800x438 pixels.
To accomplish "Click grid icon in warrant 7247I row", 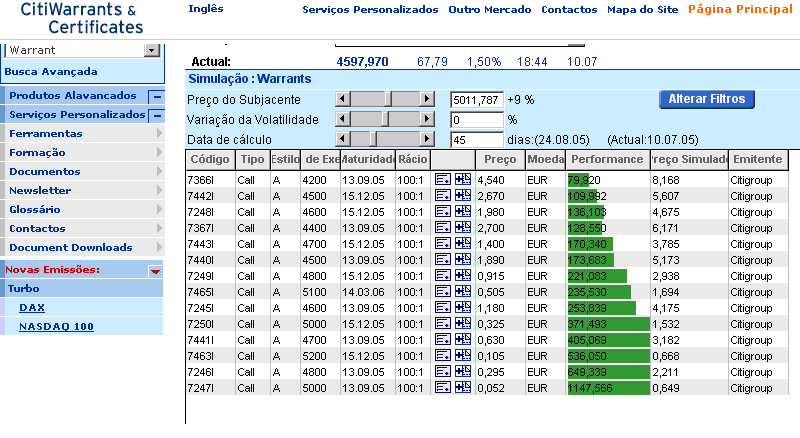I will click(x=462, y=387).
